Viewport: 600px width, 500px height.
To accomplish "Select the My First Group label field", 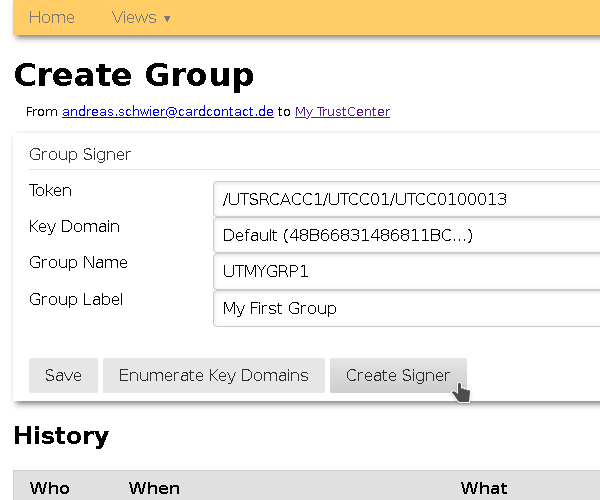I will click(406, 308).
